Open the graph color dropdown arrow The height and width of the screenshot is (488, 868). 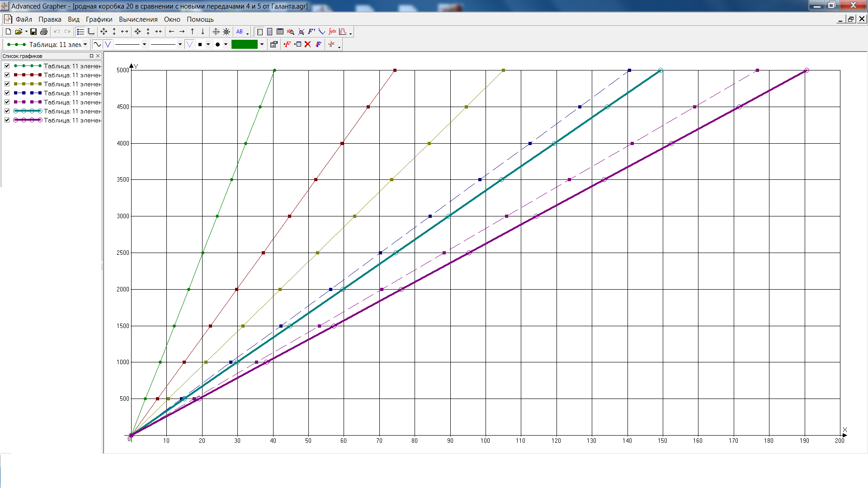click(x=262, y=44)
